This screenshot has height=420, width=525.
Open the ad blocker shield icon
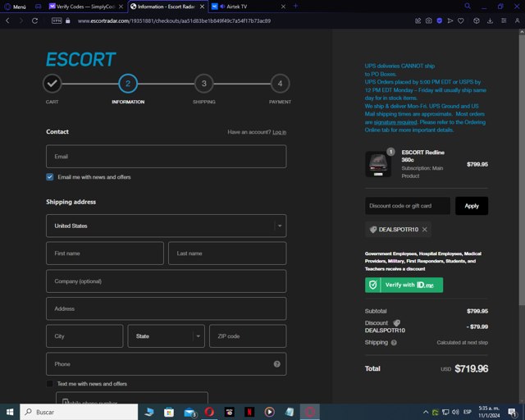pos(440,21)
